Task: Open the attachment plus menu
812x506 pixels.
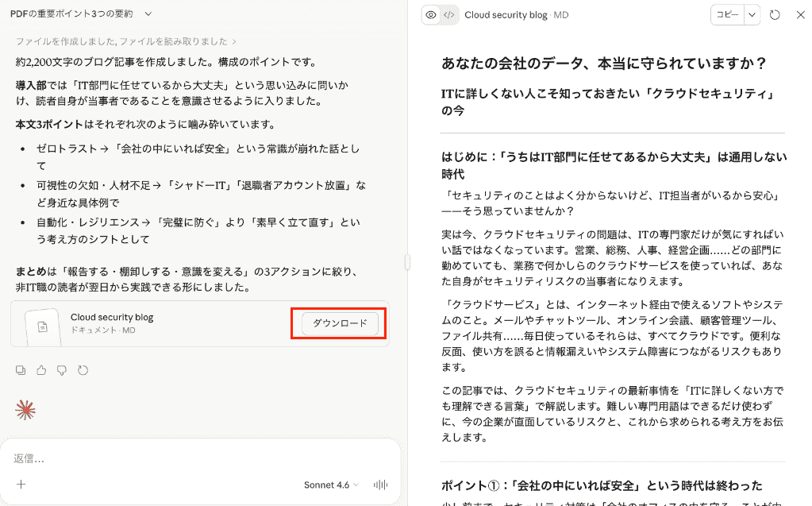Action: (21, 485)
